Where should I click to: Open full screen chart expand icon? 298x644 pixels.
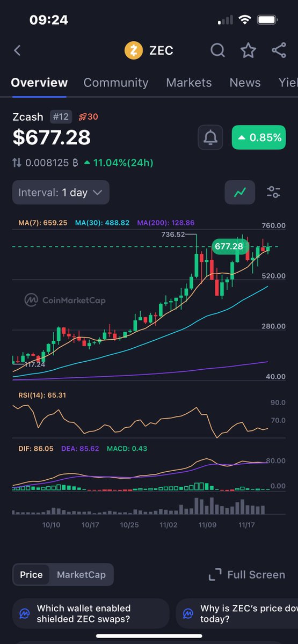tap(215, 575)
